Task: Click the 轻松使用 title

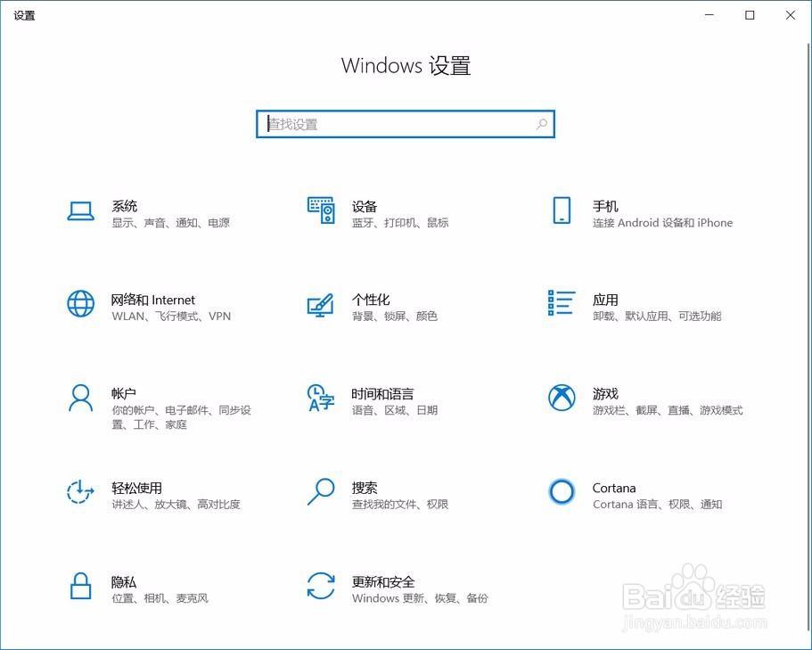Action: [136, 488]
